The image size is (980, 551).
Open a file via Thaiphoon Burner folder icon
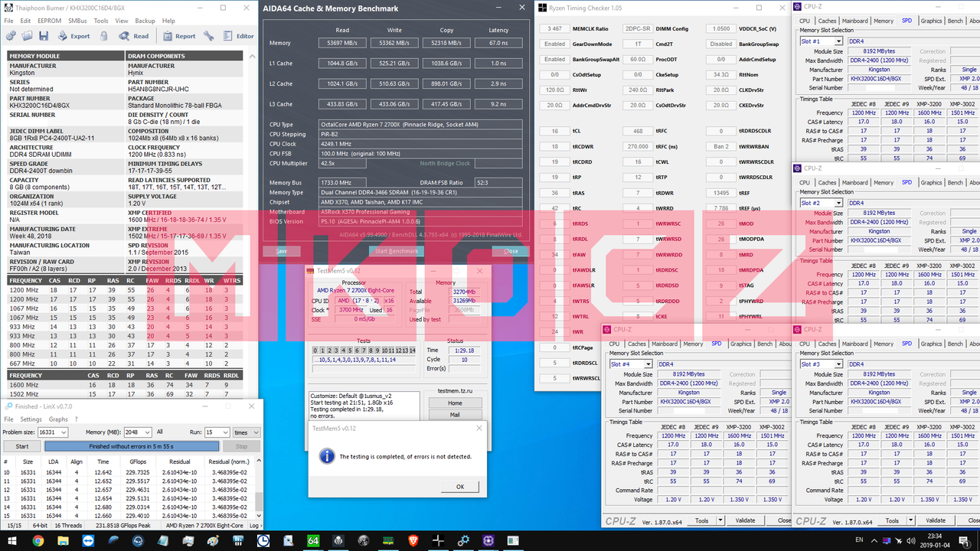pyautogui.click(x=27, y=36)
